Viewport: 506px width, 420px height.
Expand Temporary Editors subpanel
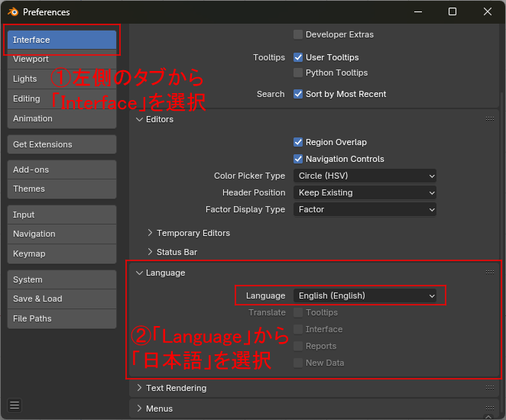(150, 233)
